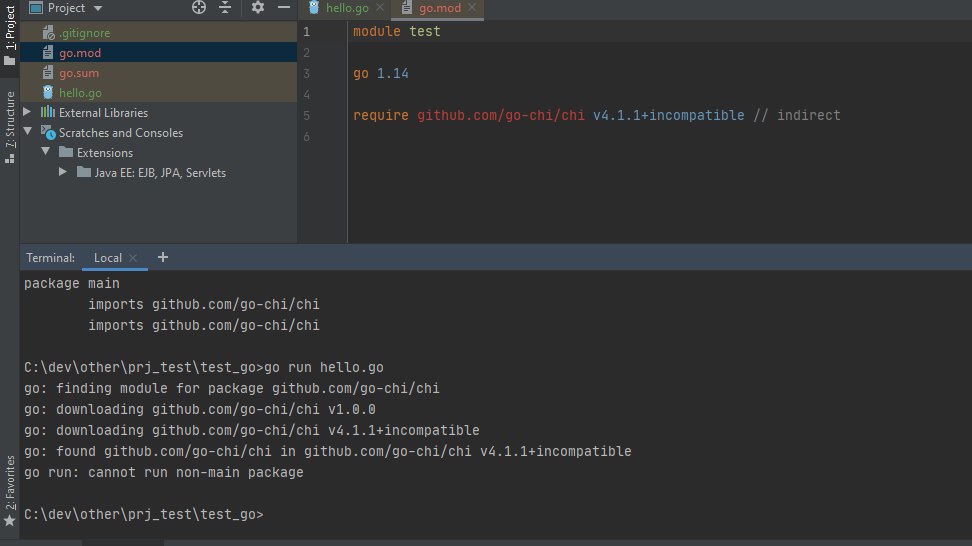This screenshot has height=546, width=972.
Task: Collapse Scratches and Consoles node
Action: click(28, 131)
